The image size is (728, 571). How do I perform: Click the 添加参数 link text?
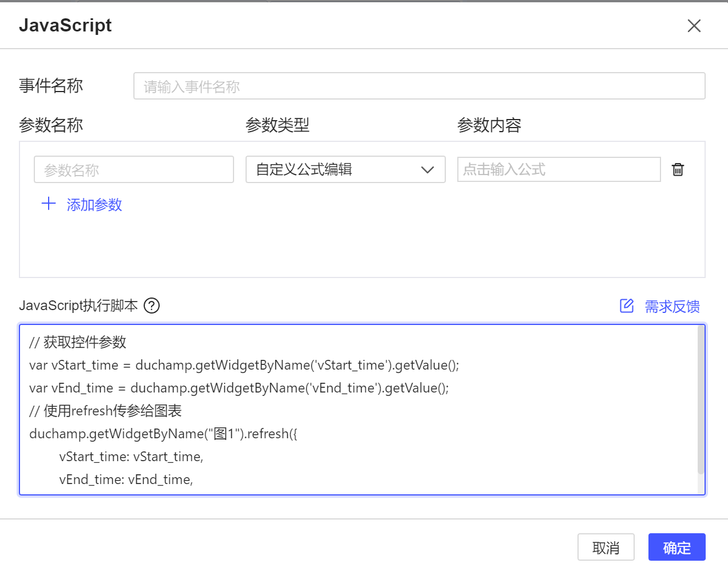(94, 205)
